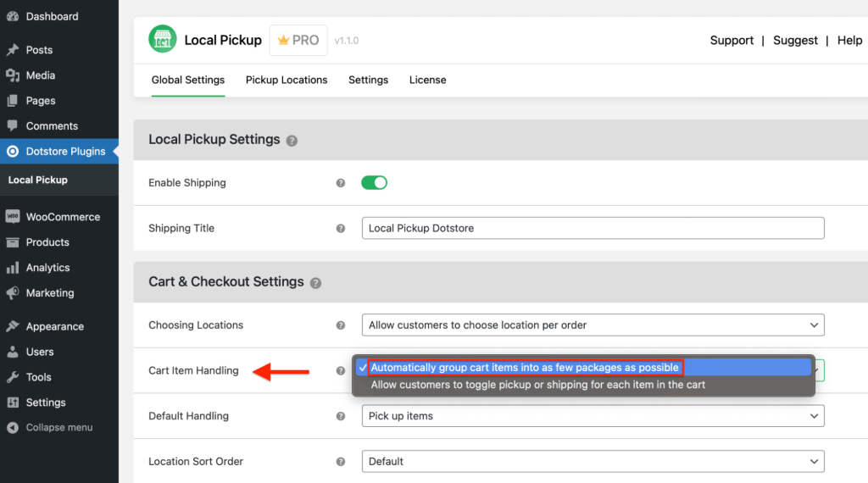
Task: Click the Suggest link
Action: (795, 40)
